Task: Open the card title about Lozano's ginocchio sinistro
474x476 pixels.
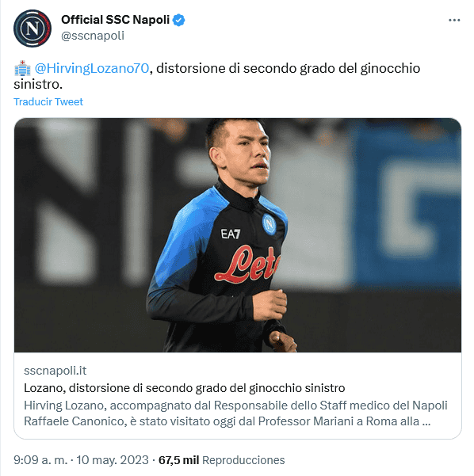Action: coord(185,388)
